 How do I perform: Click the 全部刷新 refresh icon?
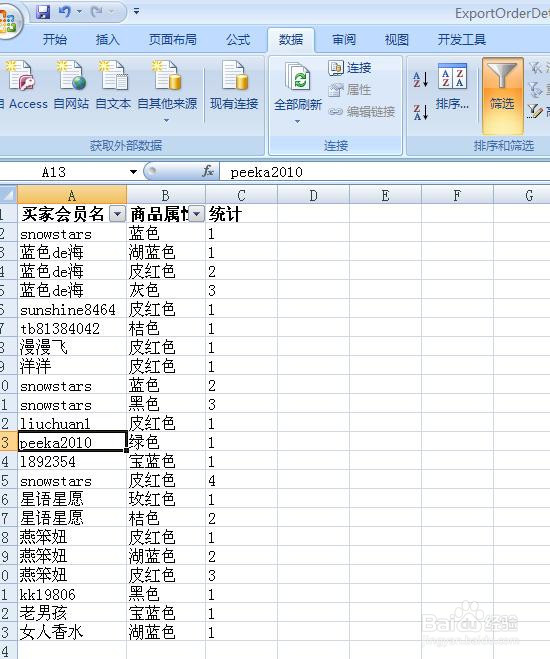[x=297, y=77]
